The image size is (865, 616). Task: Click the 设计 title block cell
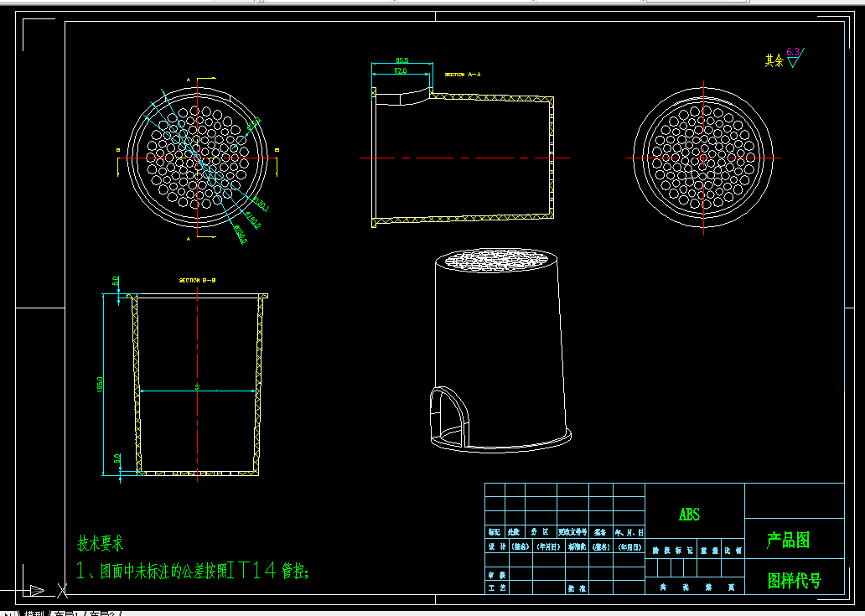click(497, 547)
